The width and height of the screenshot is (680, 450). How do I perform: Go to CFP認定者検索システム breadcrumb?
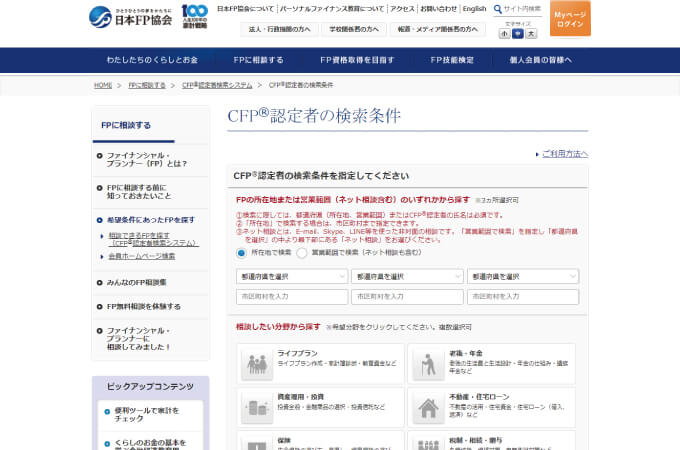[x=217, y=85]
